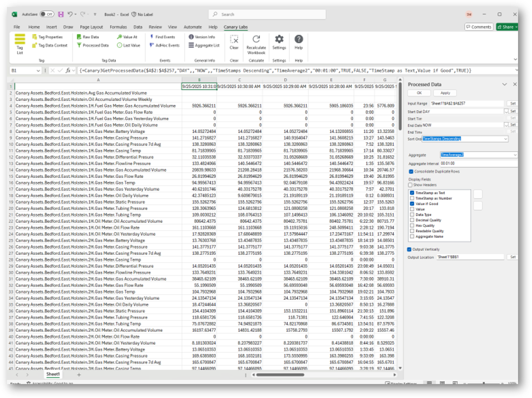Viewport: 532px width, 398px height.
Task: Click the horizontal scrollbar thumb
Action: 280,375
